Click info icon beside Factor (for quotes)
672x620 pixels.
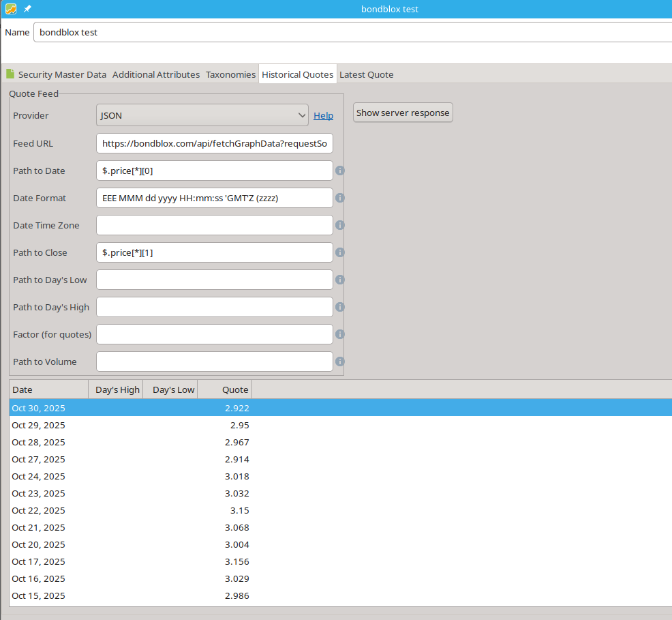click(339, 334)
